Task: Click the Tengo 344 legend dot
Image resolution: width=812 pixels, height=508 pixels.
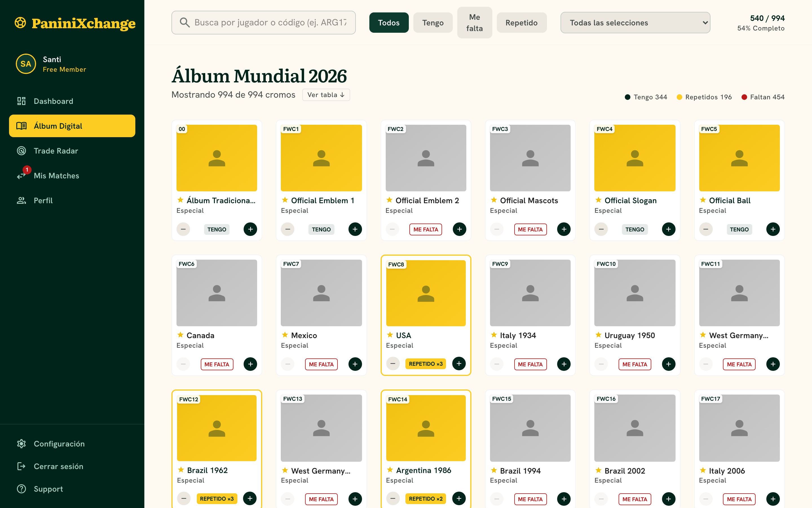Action: click(x=627, y=97)
